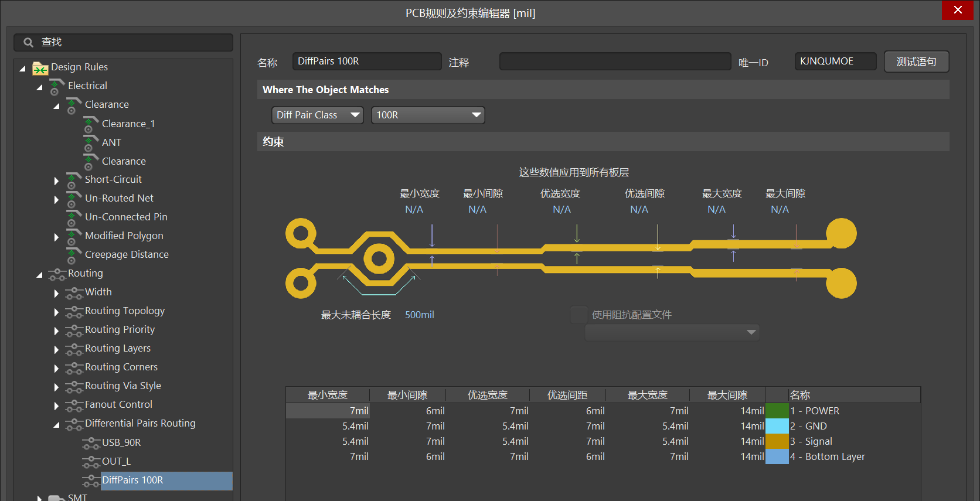Click the test query button
The image size is (980, 501).
[x=916, y=62]
